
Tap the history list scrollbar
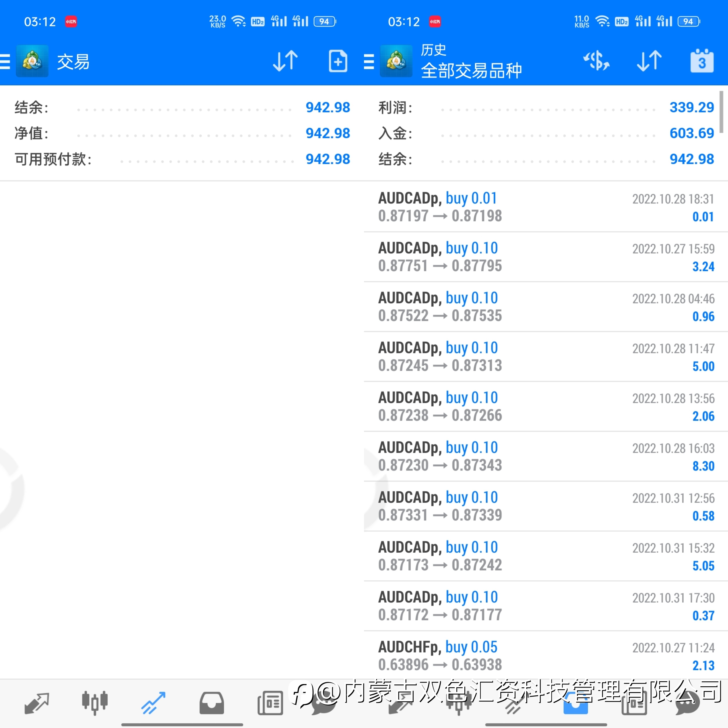(x=721, y=112)
